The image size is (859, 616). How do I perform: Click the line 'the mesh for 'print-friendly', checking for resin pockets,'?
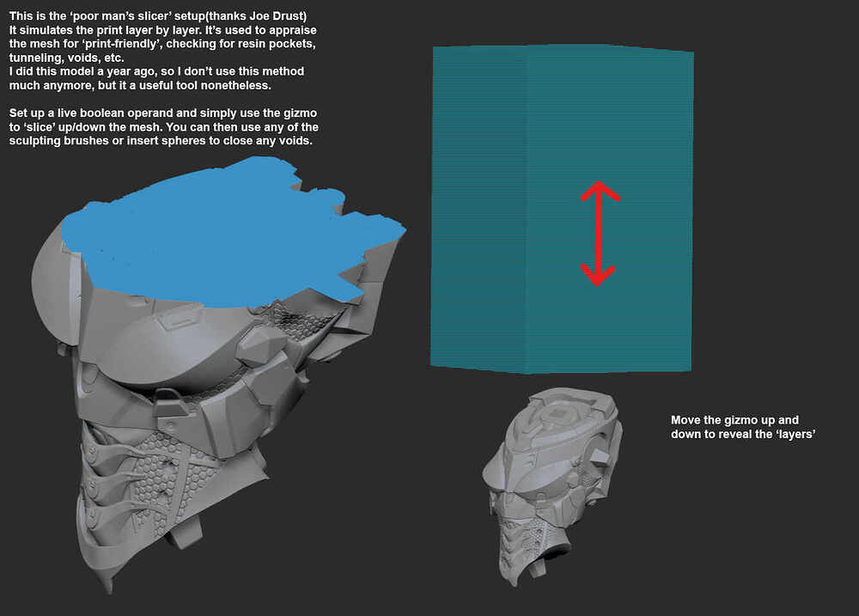pyautogui.click(x=162, y=44)
